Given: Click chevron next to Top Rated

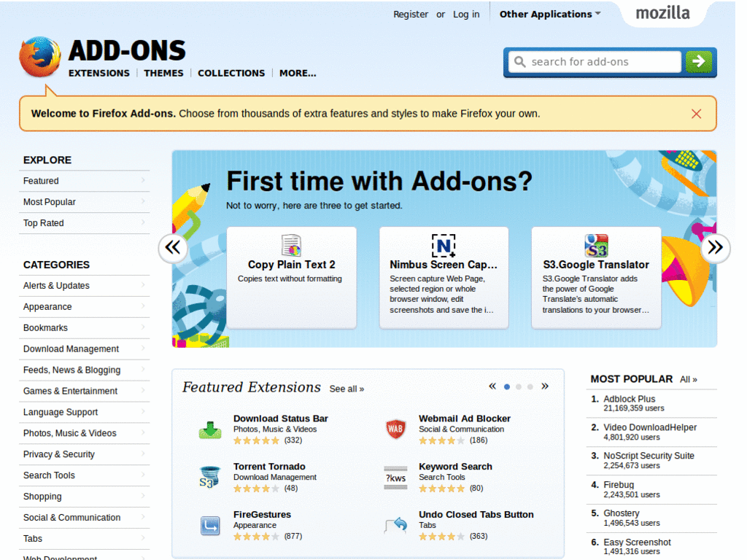Looking at the screenshot, I should coord(143,222).
